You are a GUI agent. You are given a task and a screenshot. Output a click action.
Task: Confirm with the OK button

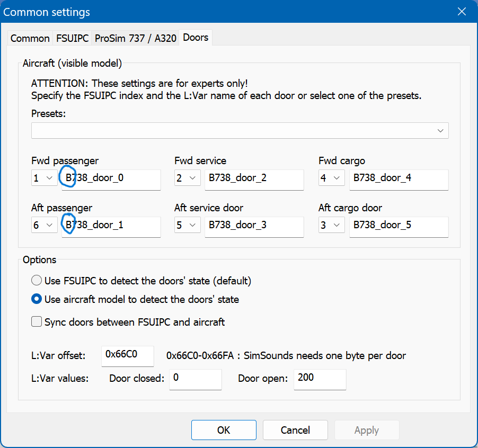224,430
